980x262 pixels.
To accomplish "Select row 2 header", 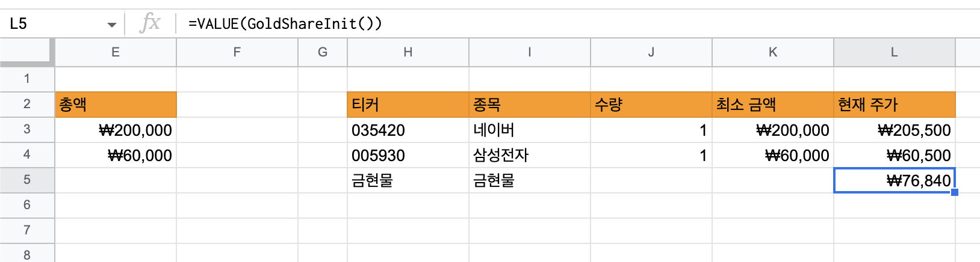I will (x=27, y=104).
